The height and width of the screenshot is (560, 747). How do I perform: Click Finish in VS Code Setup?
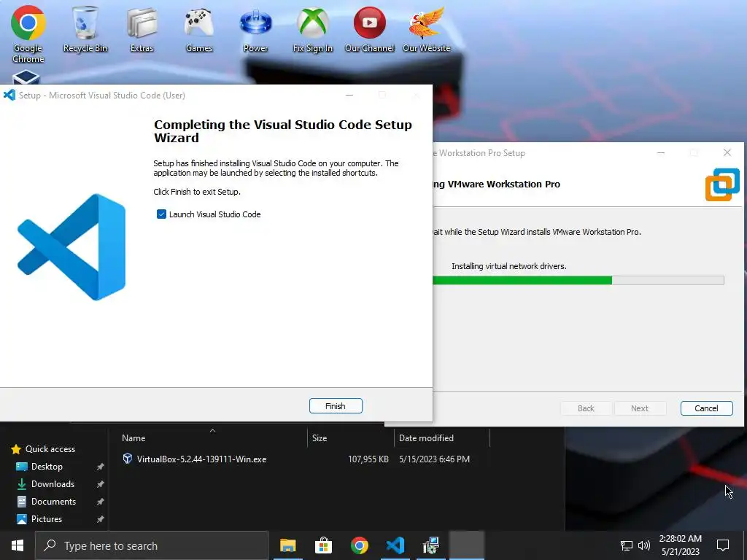pyautogui.click(x=336, y=406)
